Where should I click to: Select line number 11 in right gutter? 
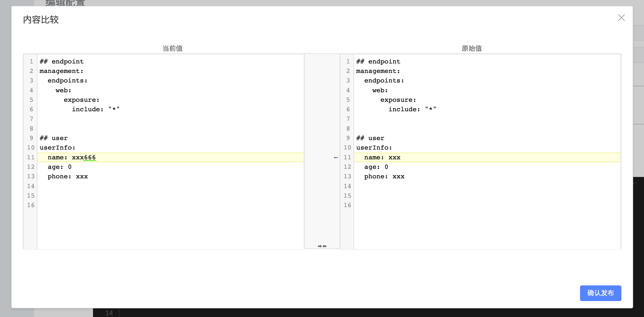(x=347, y=158)
